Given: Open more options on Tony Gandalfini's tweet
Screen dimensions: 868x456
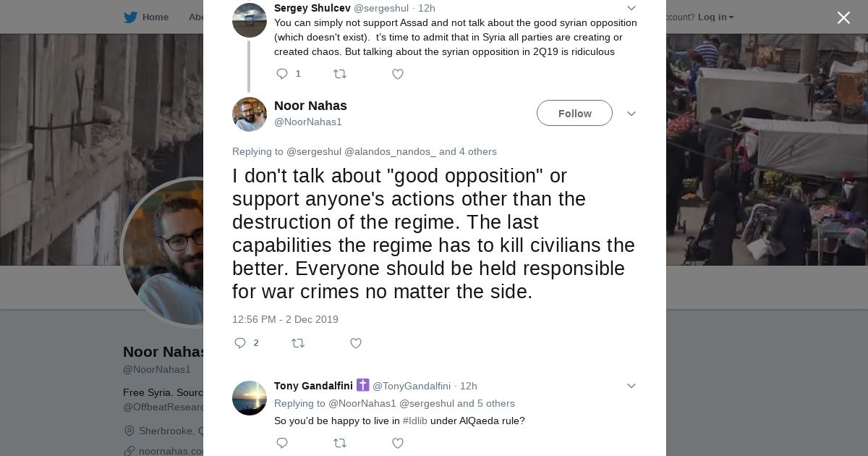Looking at the screenshot, I should point(631,386).
